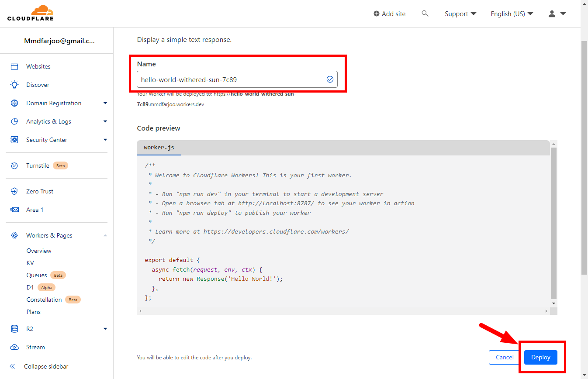The height and width of the screenshot is (379, 588).
Task: Click the 'edit the code after you deploy' note
Action: coord(194,358)
